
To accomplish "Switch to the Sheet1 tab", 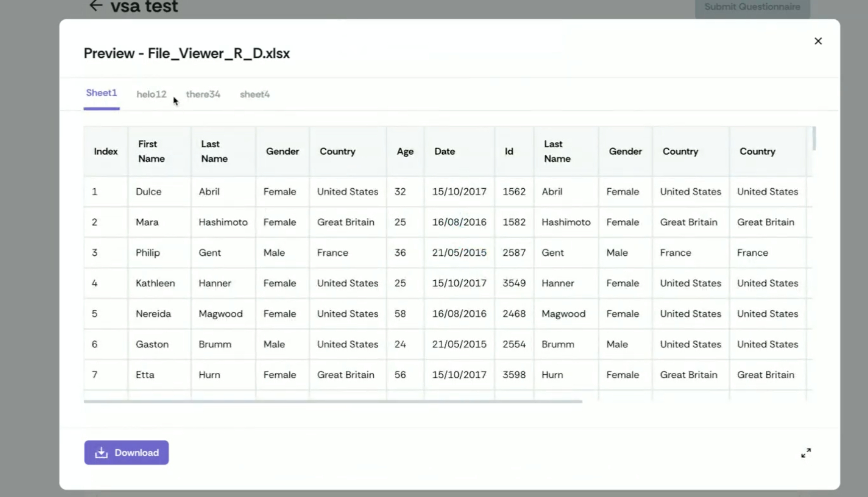I will (x=101, y=93).
